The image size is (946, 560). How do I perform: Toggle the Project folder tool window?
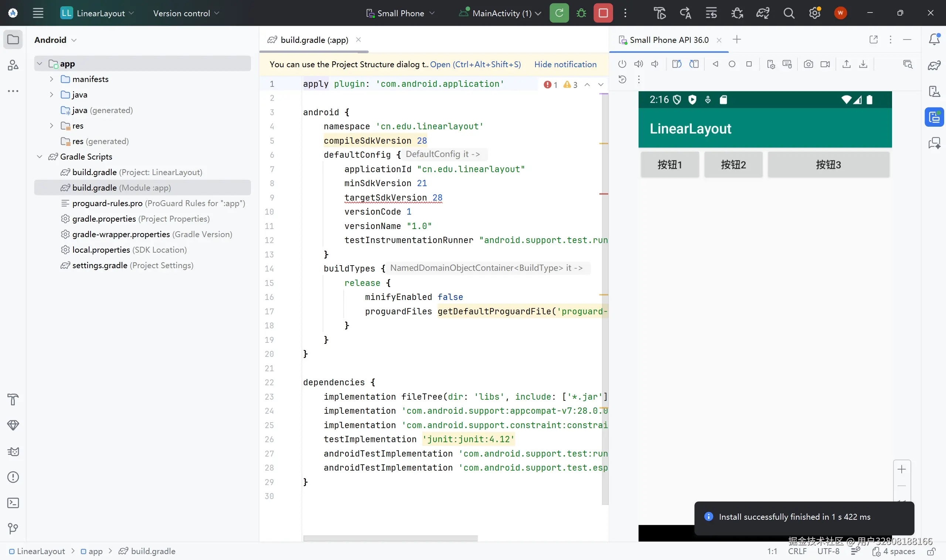(x=13, y=39)
